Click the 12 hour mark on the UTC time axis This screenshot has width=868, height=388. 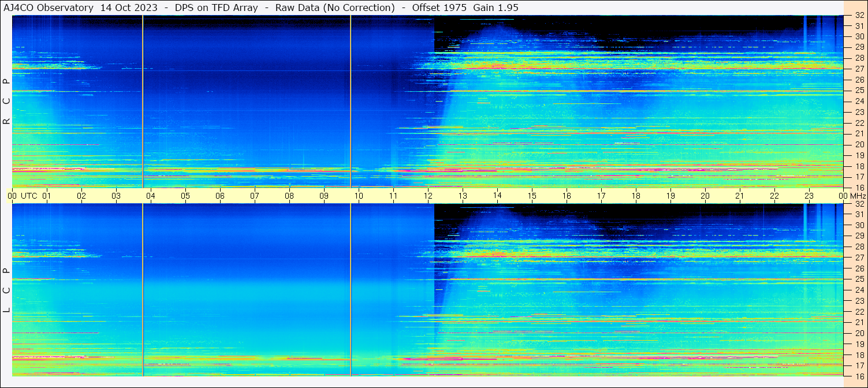(x=427, y=196)
